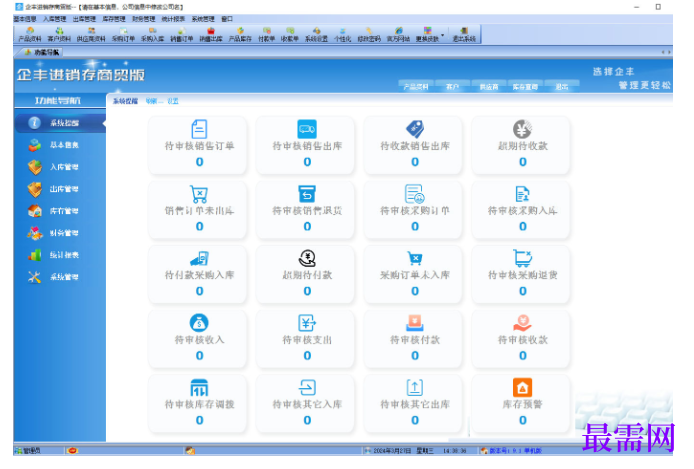Open the 财务管理 menu

[143, 19]
